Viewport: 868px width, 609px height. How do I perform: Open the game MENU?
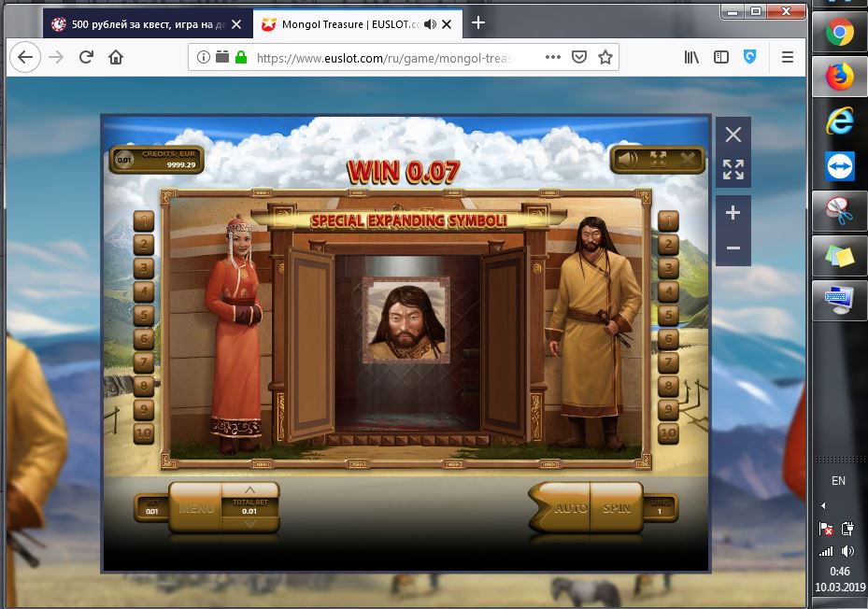point(196,508)
